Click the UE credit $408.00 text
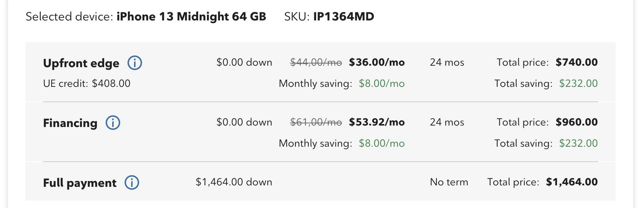 coord(87,84)
